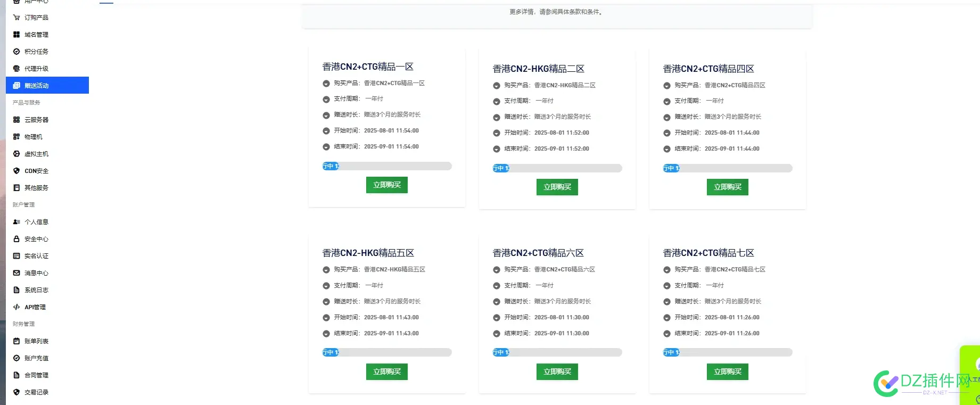Click 赠送3个月的服务时长 in 精品一区 card
This screenshot has height=405, width=980.
392,114
